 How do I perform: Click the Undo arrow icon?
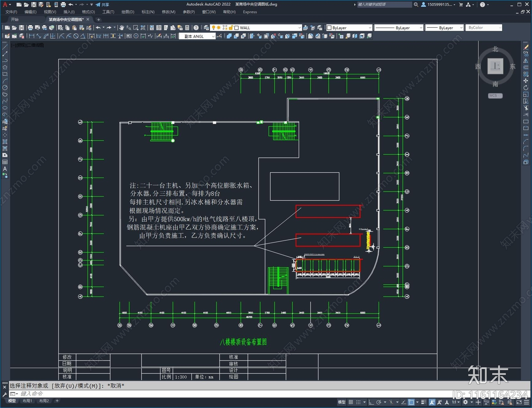point(98,28)
